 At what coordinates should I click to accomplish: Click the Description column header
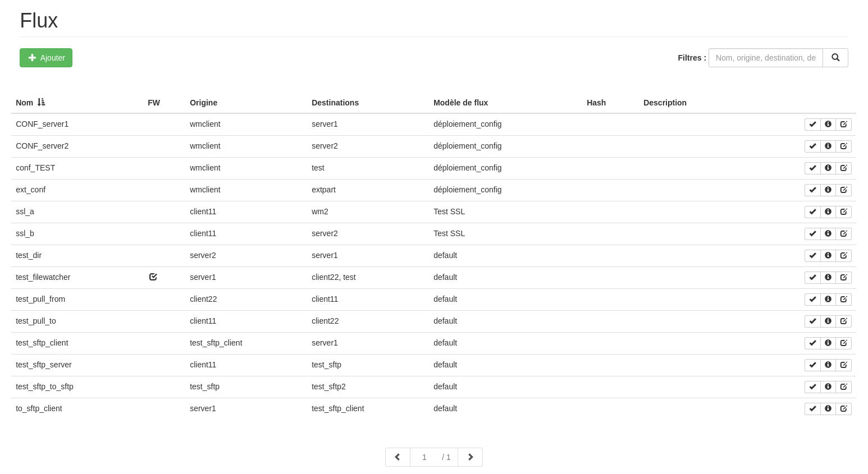(x=665, y=103)
